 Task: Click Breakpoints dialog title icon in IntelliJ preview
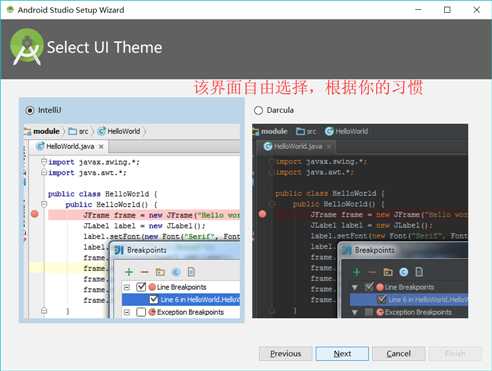pos(119,250)
